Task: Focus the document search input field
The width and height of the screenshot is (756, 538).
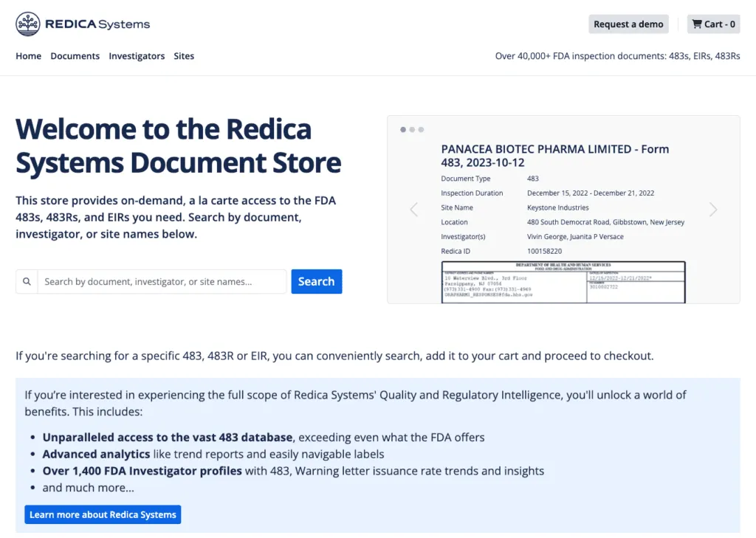Action: pyautogui.click(x=162, y=281)
